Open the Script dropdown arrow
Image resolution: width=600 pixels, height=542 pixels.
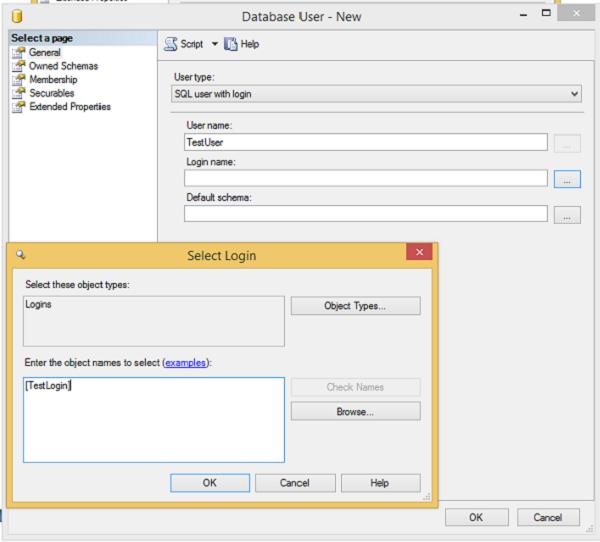[215, 44]
